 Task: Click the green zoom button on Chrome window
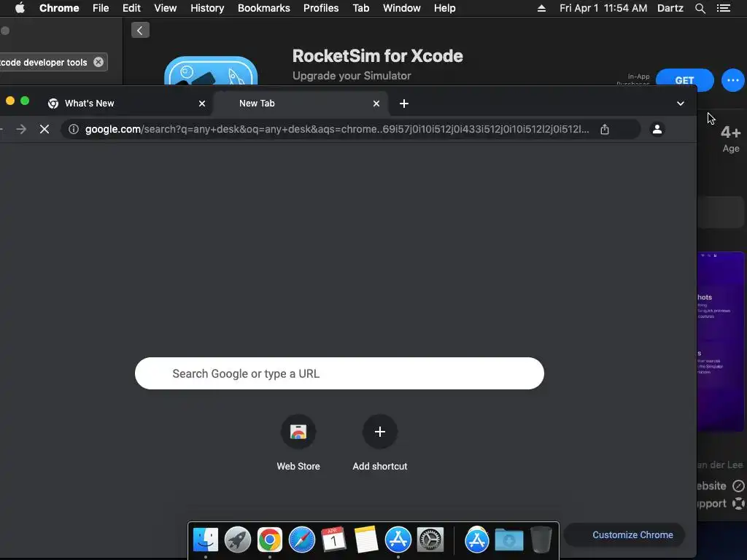(x=25, y=101)
